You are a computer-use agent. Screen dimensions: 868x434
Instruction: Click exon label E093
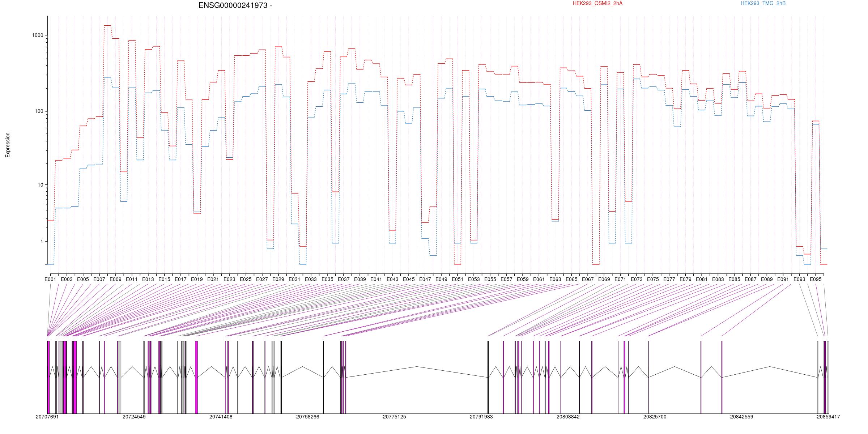click(x=799, y=279)
